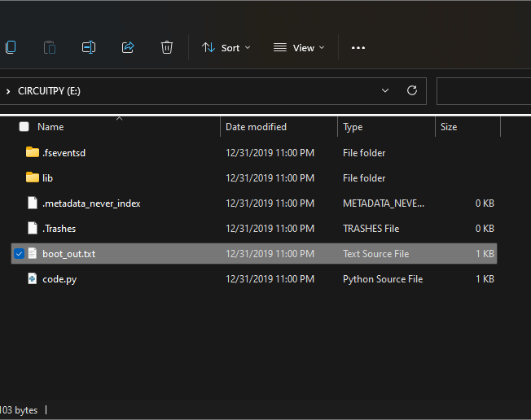Select the code.py Python file icon
Viewport: 531px width, 420px height.
pyautogui.click(x=33, y=279)
